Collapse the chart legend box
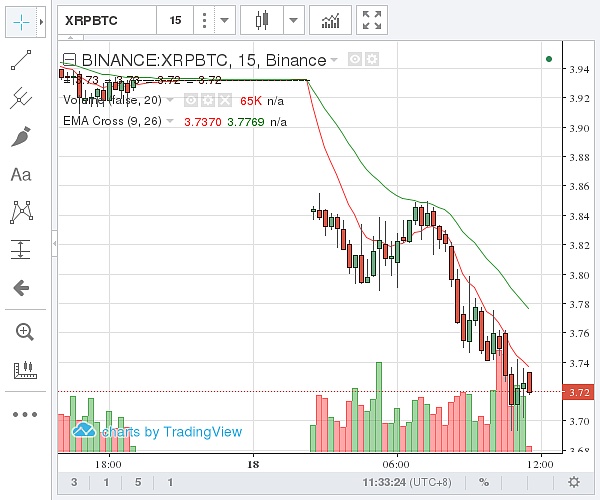Viewport: 600px width, 500px height. pos(69,60)
